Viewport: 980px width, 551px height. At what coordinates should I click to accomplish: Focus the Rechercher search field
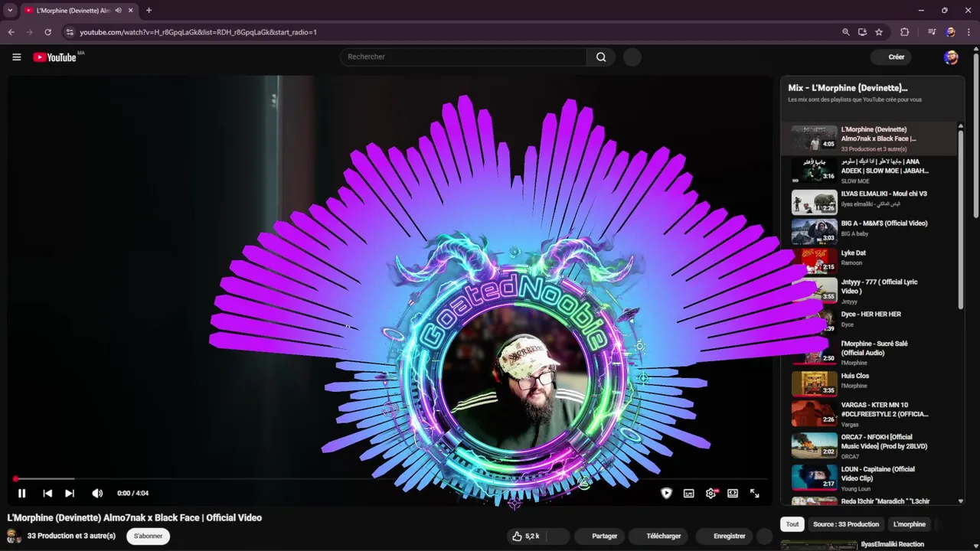point(463,57)
